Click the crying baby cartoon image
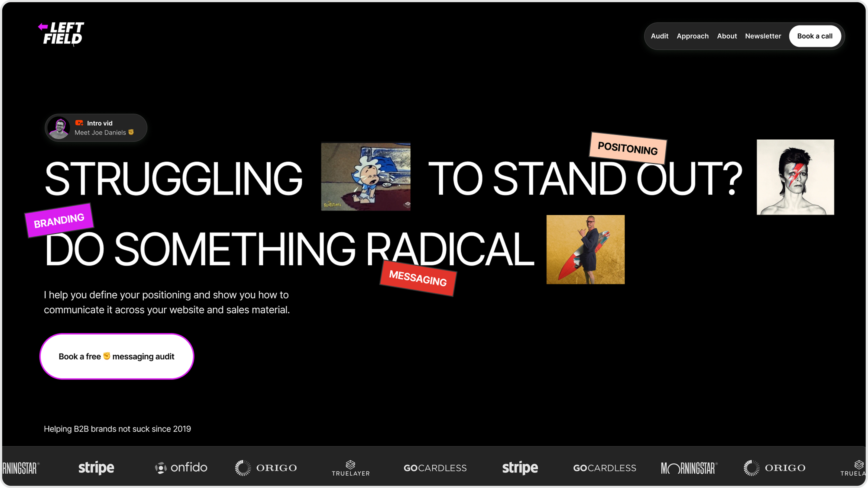868x488 pixels. click(366, 177)
